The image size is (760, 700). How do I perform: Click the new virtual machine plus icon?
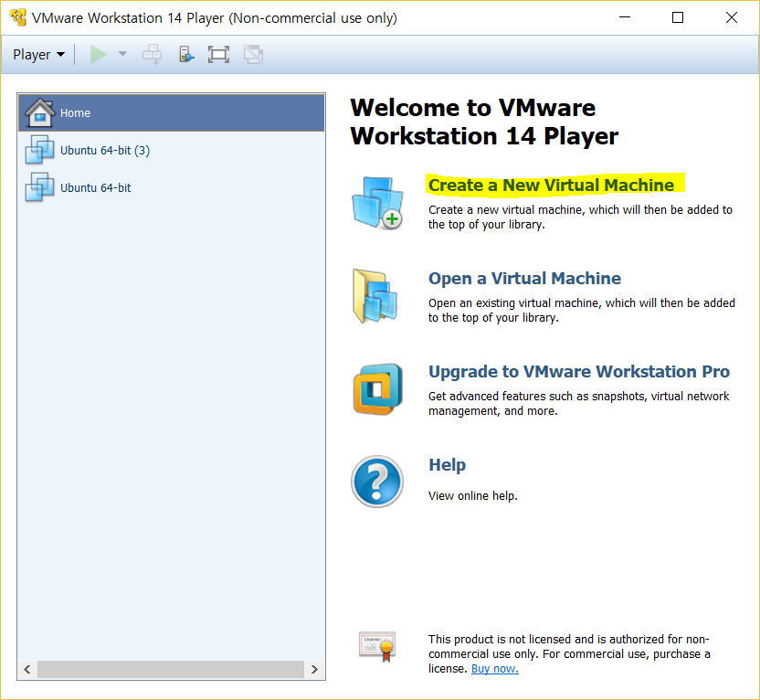(377, 203)
